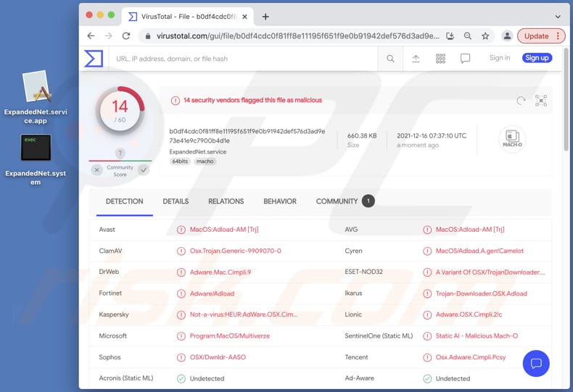
Task: Click the Trojan-Downloader.OSX.Adload result
Action: tap(482, 293)
